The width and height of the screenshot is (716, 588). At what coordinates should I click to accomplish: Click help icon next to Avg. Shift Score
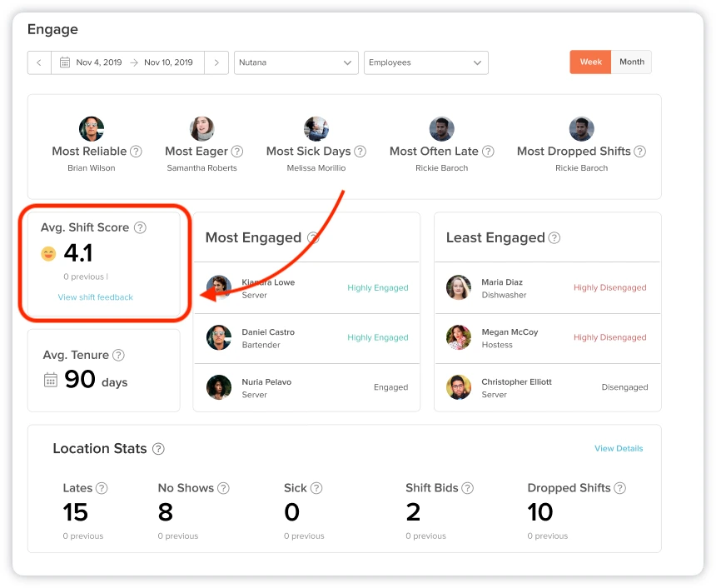(x=141, y=227)
